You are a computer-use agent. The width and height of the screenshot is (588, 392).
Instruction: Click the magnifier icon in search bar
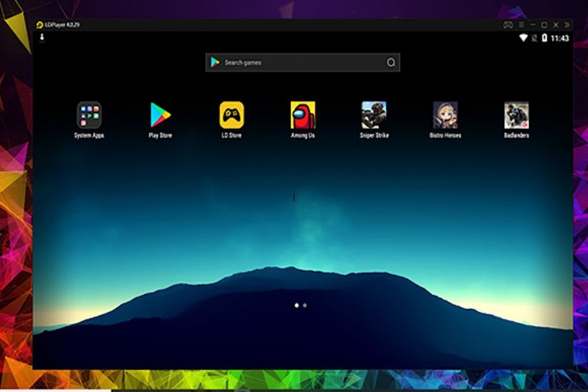391,62
